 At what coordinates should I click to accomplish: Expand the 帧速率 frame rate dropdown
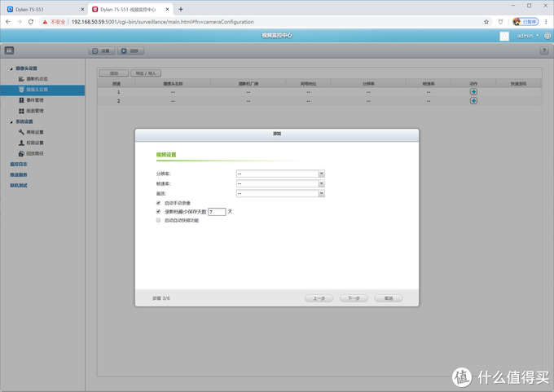pyautogui.click(x=280, y=183)
